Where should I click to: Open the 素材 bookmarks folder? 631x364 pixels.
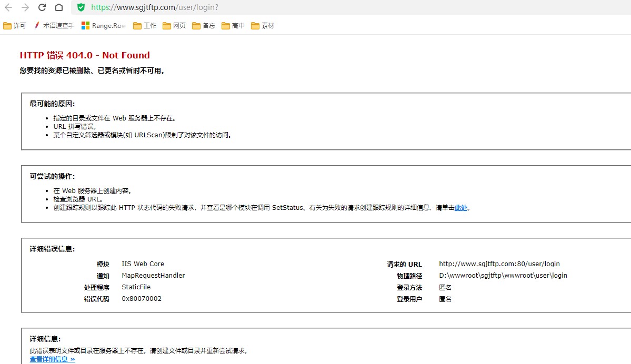263,26
